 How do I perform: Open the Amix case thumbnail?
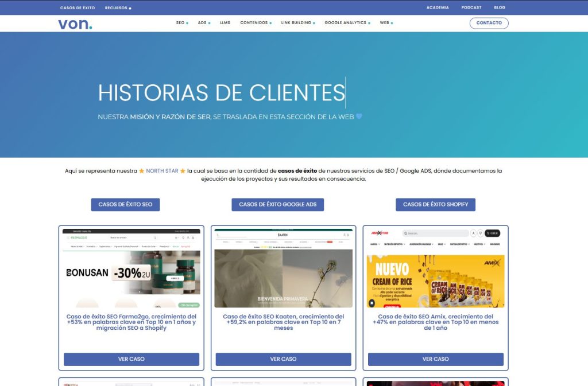[435, 268]
